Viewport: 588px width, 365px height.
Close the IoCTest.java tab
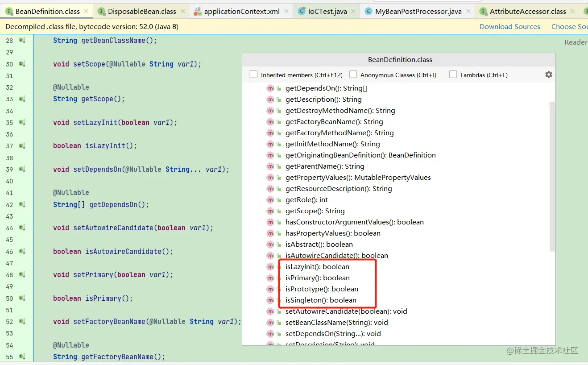tap(353, 11)
